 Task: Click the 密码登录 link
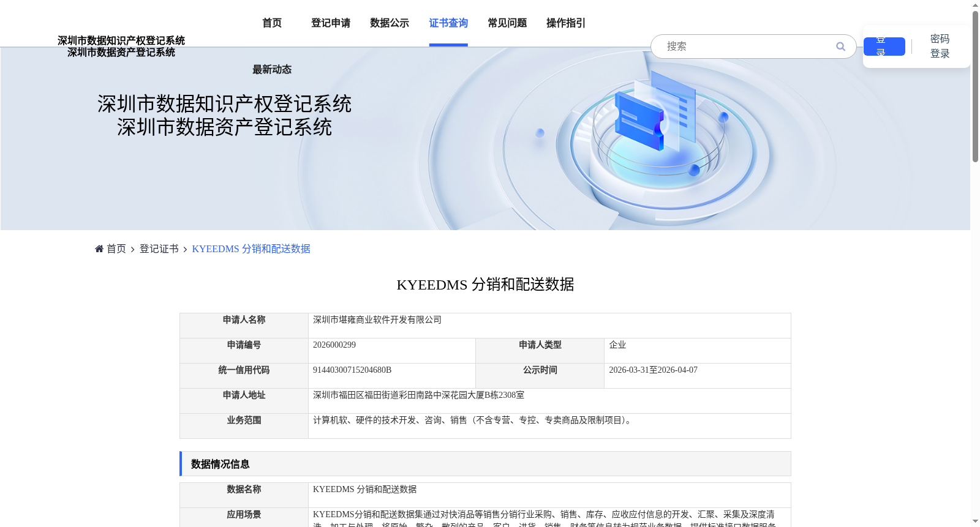point(940,47)
